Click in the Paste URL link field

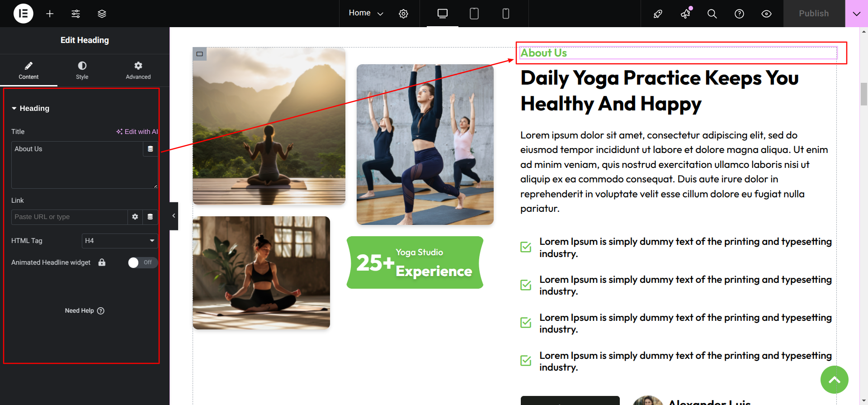pyautogui.click(x=70, y=217)
